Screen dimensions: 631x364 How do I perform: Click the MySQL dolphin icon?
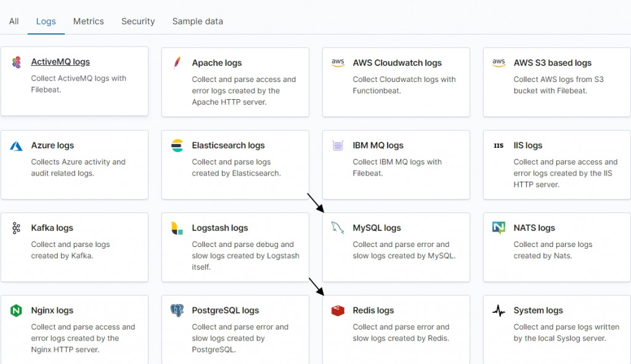pos(338,229)
